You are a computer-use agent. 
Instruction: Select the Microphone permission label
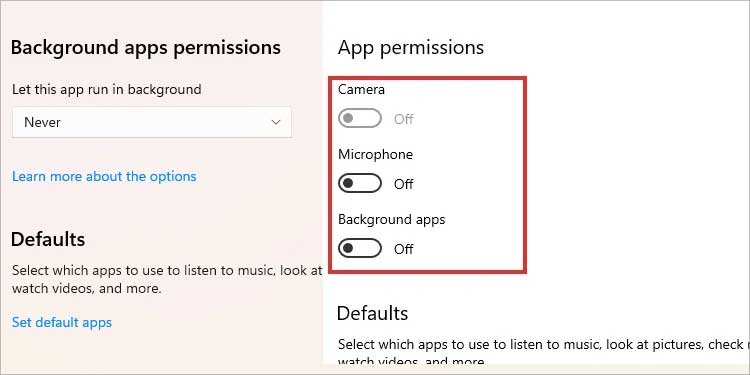point(375,154)
